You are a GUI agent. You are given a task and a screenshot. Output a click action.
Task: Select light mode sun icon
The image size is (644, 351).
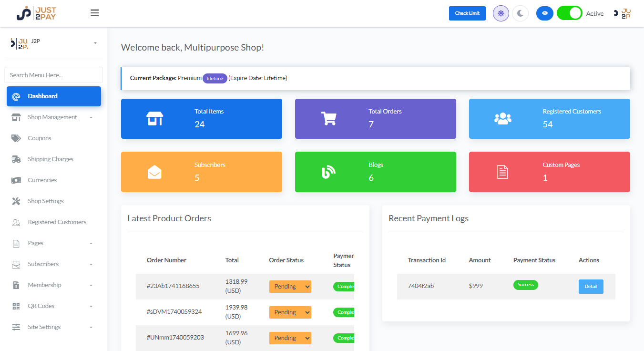click(501, 13)
